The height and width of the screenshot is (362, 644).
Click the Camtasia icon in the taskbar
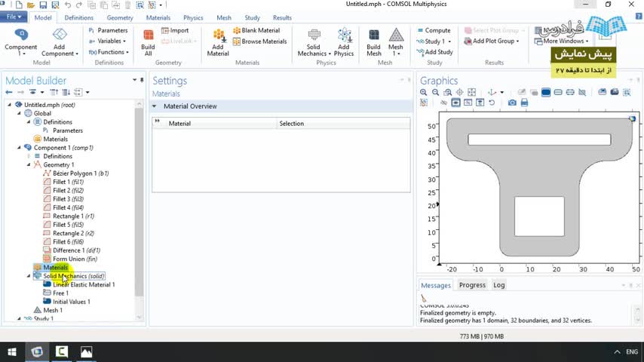[62, 351]
